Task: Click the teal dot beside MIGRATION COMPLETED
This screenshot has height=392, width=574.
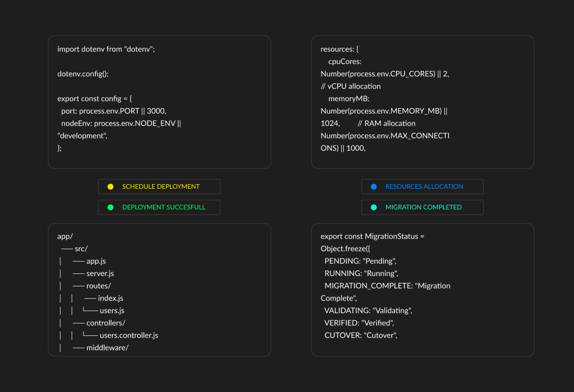Action: 374,207
